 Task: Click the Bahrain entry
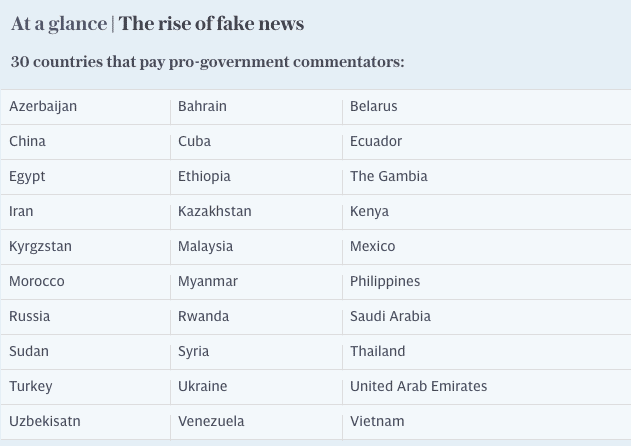(x=202, y=106)
